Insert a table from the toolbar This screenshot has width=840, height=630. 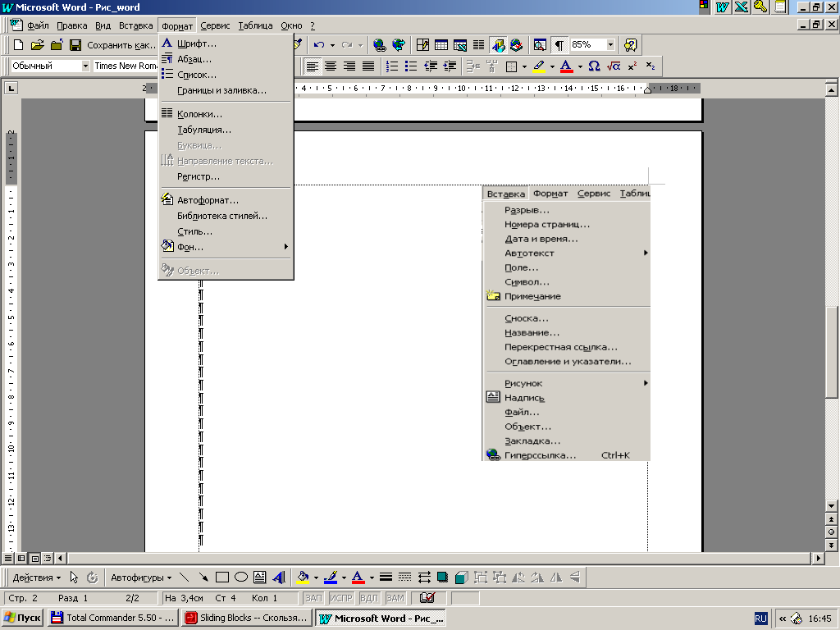tap(441, 45)
